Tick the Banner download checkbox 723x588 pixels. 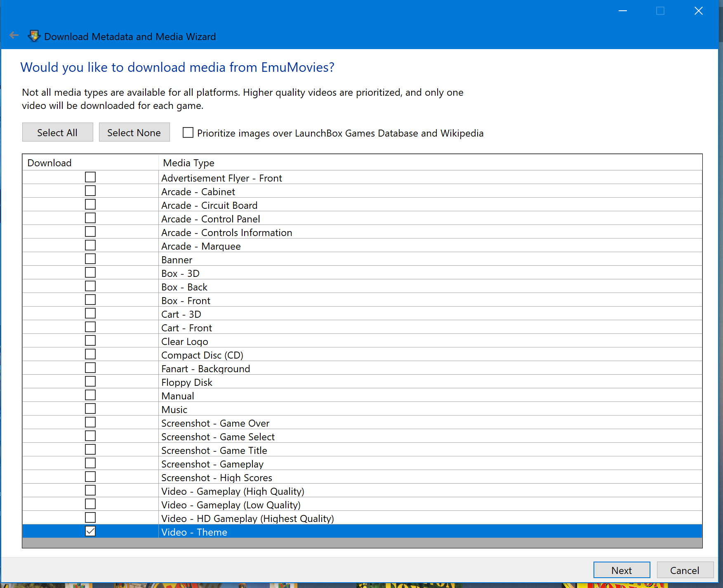click(90, 259)
